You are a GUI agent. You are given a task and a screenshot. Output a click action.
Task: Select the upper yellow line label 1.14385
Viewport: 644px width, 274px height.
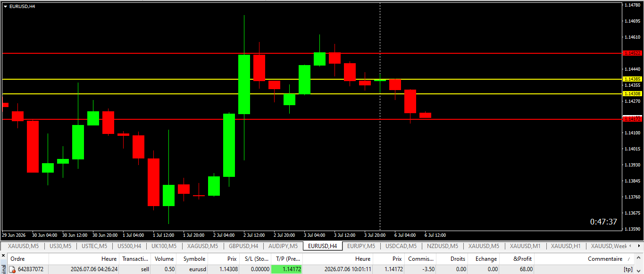coord(632,79)
